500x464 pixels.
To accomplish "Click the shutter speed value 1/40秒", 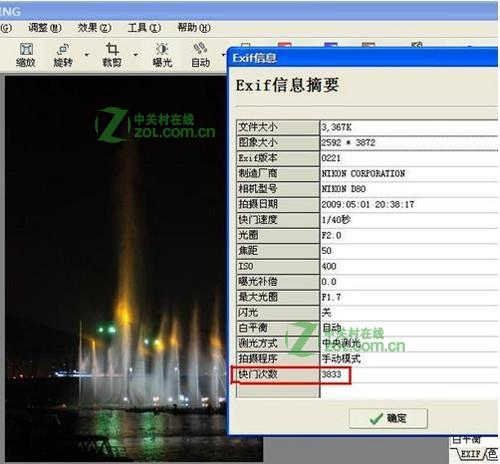I will (x=336, y=220).
